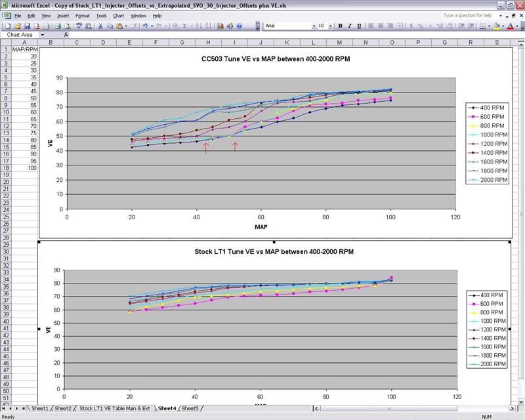Image resolution: width=525 pixels, height=420 pixels.
Task: Toggle Underline formatting button
Action: tap(360, 26)
